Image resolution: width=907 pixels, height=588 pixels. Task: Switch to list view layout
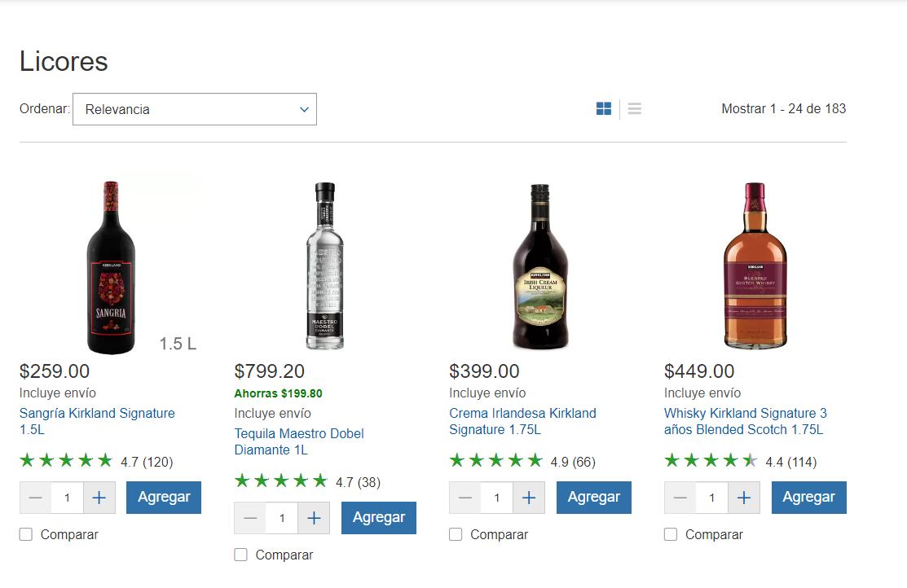click(634, 108)
